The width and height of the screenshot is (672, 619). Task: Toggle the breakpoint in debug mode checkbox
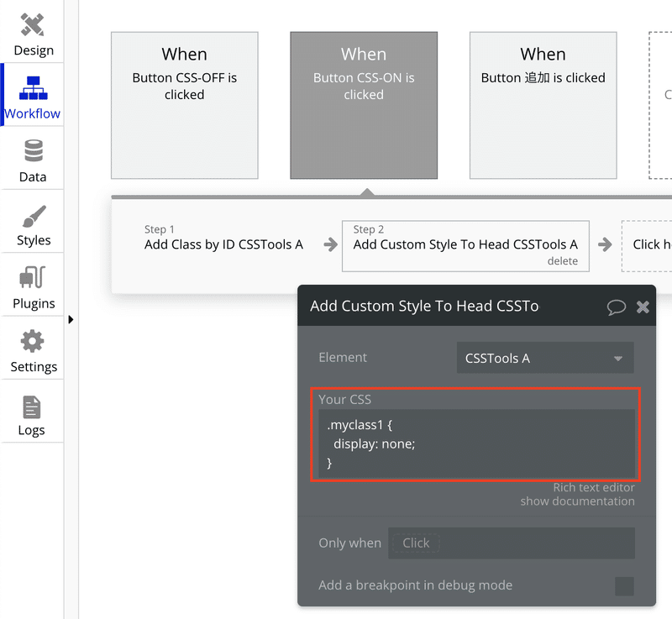tap(624, 586)
